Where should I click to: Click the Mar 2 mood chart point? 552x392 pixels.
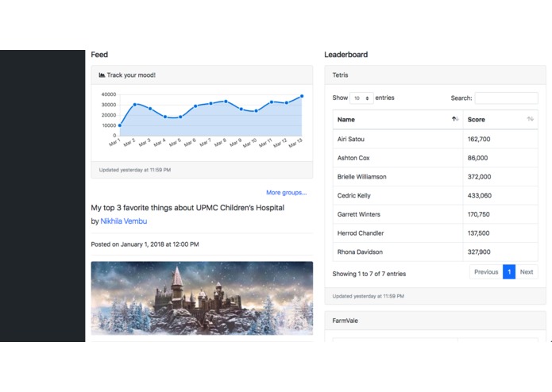(135, 105)
